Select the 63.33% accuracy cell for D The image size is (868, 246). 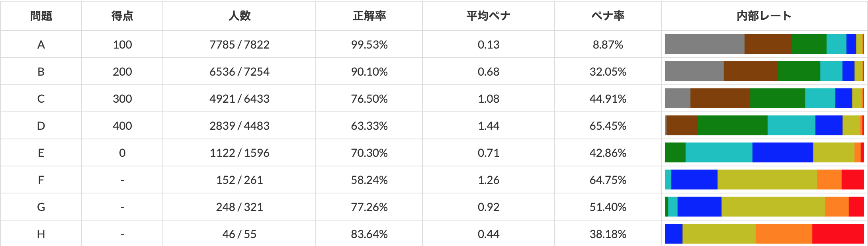point(369,126)
